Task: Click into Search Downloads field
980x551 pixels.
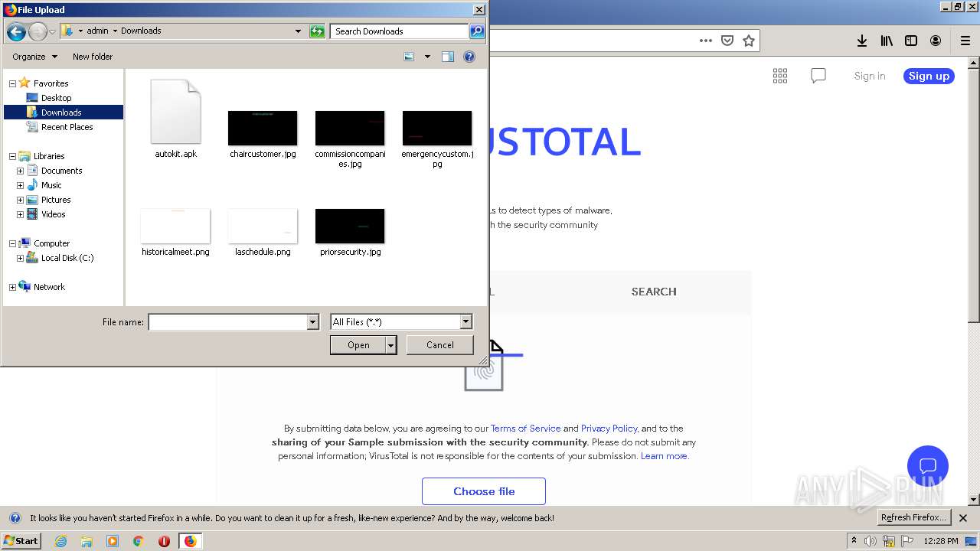Action: pos(400,31)
